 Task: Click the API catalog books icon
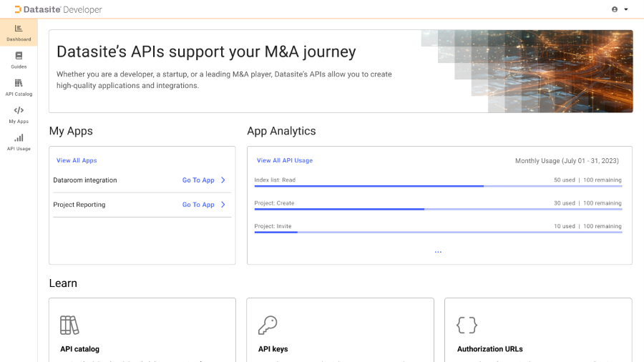coord(69,325)
